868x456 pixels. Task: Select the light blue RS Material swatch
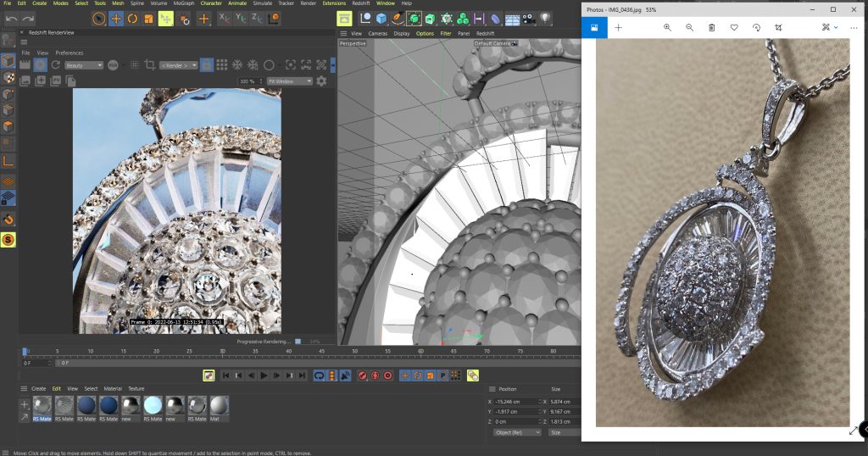coord(153,404)
